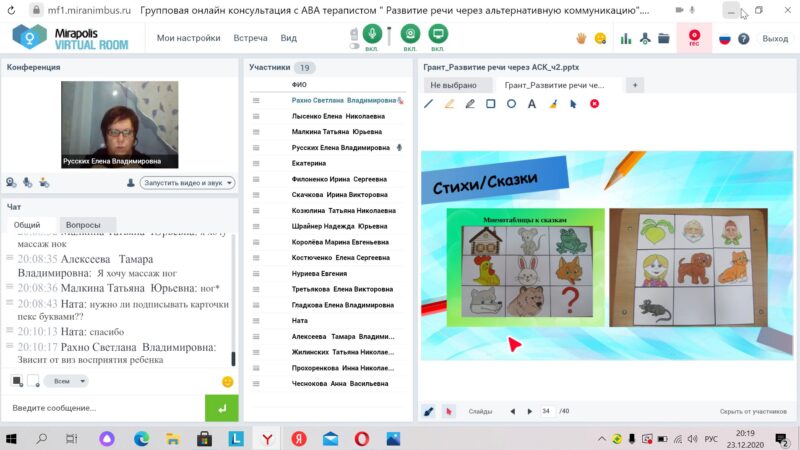This screenshot has height=450, width=800.
Task: Open the polls bar chart icon
Action: click(626, 38)
